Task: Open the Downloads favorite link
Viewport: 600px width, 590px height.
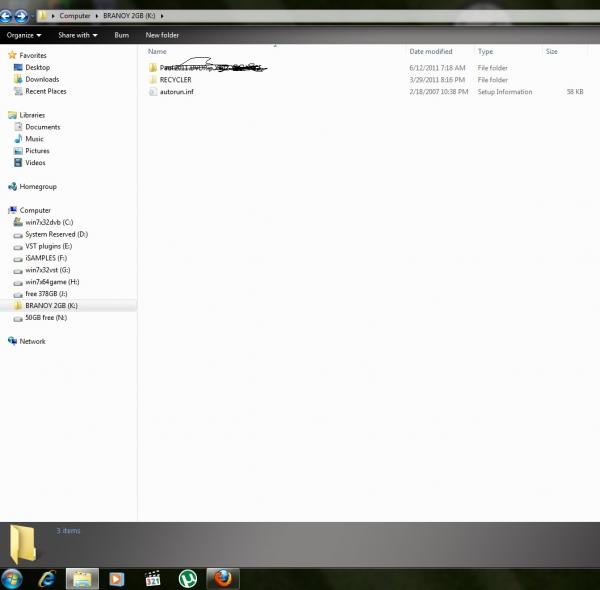Action: 42,79
